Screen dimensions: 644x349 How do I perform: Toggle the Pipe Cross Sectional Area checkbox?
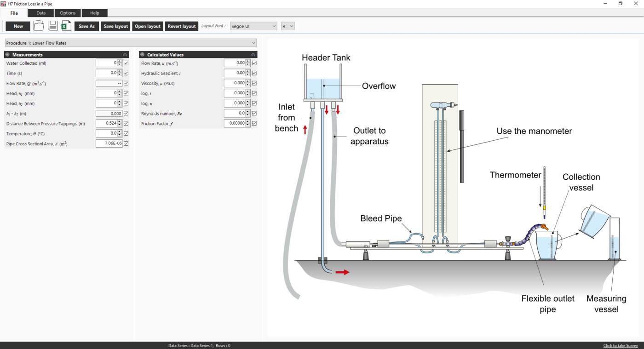coord(126,143)
